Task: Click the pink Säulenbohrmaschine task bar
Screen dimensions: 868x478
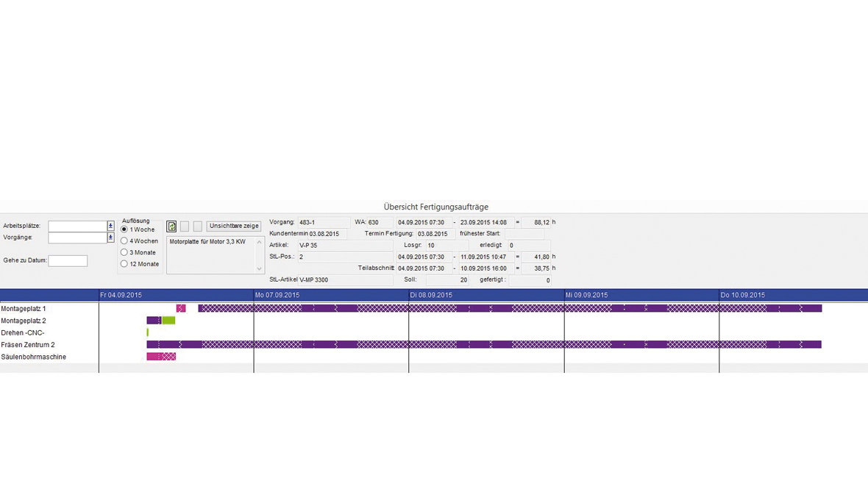Action: [x=161, y=357]
